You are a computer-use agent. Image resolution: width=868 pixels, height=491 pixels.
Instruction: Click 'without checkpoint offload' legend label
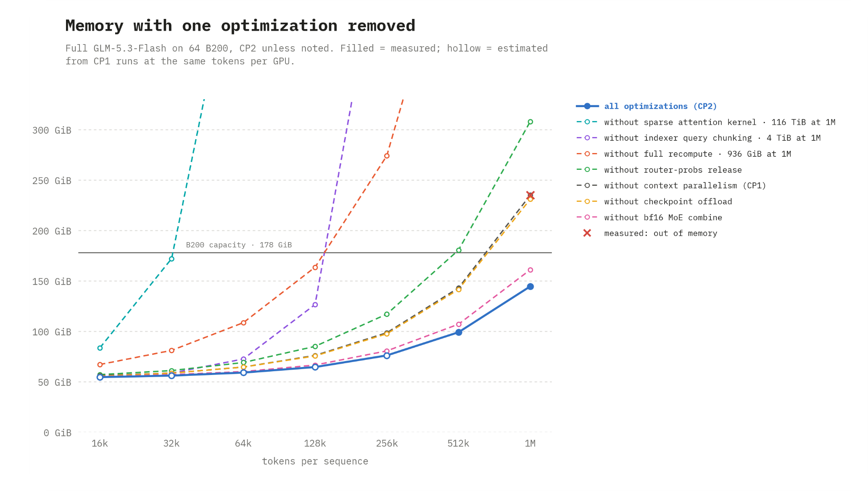tap(668, 201)
